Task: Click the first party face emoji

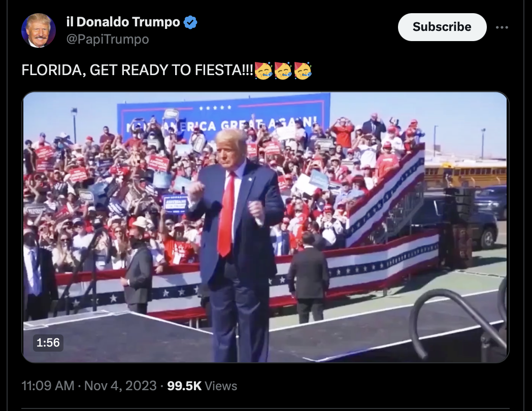Action: pos(263,71)
